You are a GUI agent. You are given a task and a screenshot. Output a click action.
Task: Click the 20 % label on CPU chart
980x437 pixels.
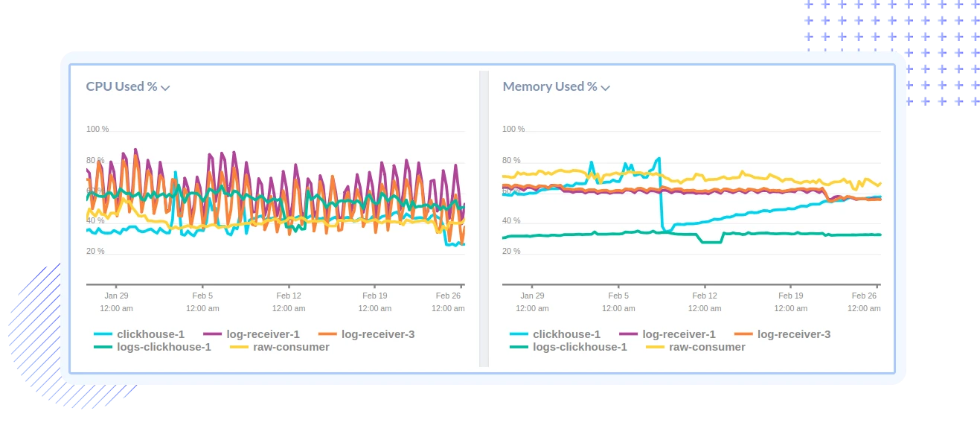point(95,252)
